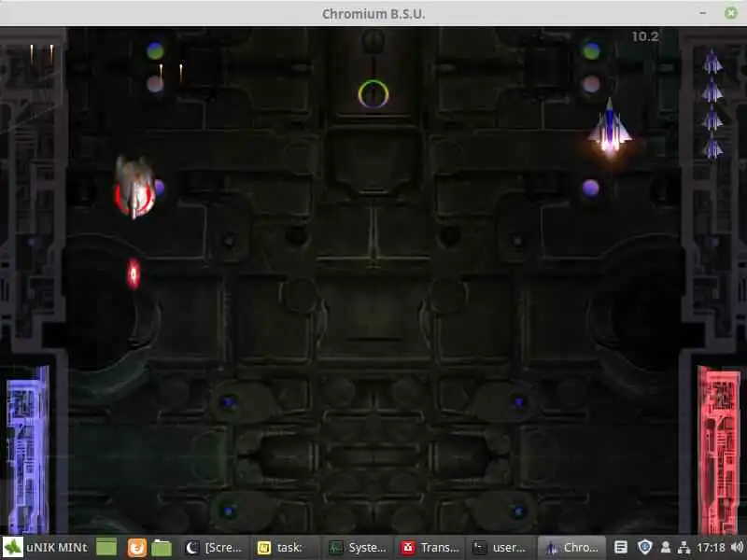
Task: Click the yellow-green ring power-up
Action: pos(373,94)
